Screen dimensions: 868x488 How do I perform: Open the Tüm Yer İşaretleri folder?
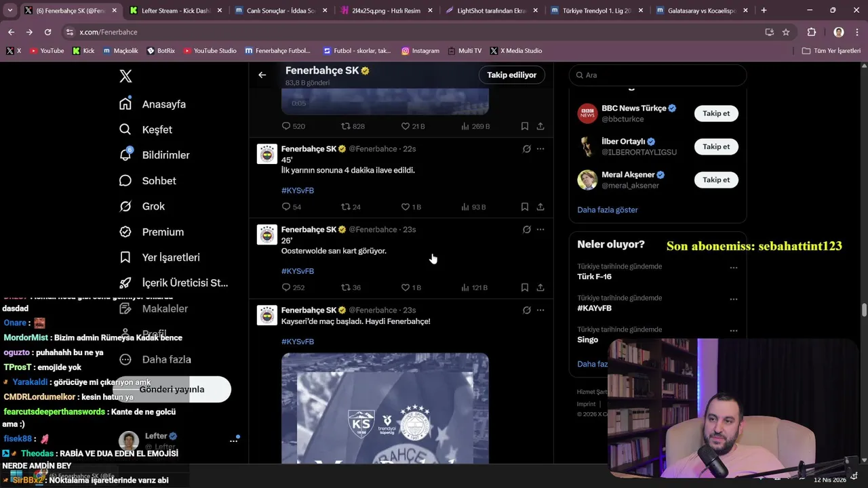(x=831, y=51)
